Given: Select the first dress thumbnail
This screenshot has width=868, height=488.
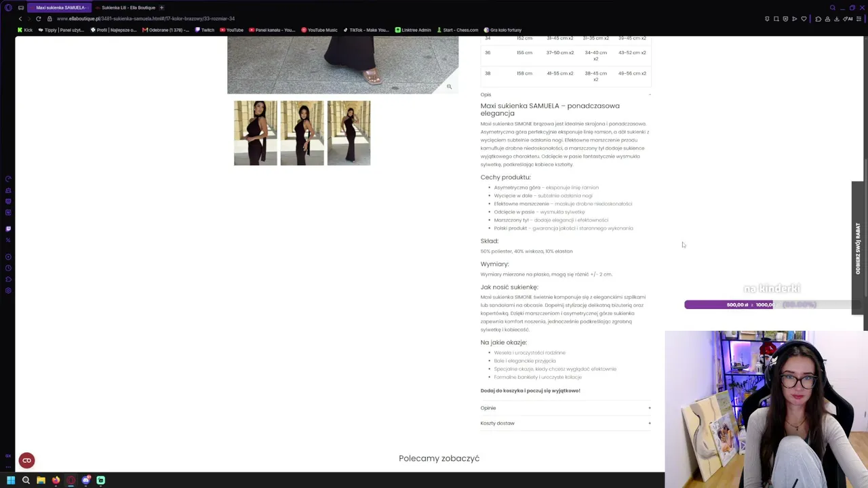Looking at the screenshot, I should coord(256,133).
